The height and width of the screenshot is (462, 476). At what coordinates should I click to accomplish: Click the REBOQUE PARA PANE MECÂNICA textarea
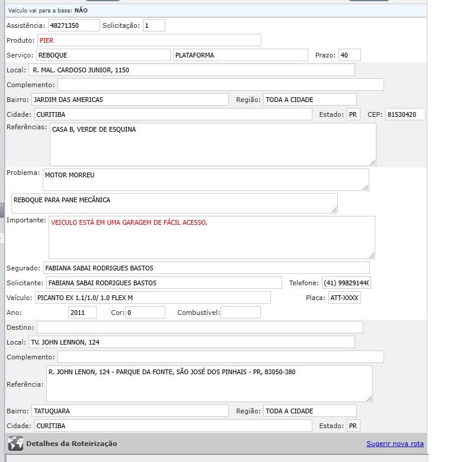(x=174, y=203)
